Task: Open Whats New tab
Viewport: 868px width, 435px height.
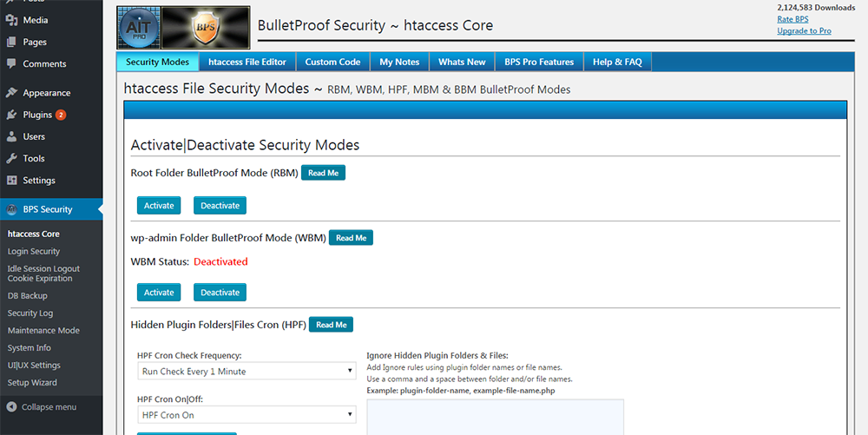Action: pos(462,62)
